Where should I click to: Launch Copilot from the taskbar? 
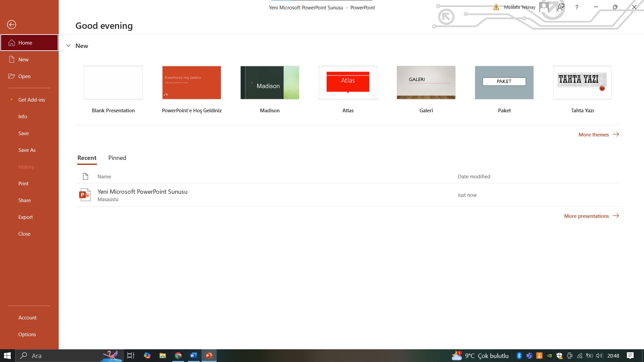[x=147, y=356]
